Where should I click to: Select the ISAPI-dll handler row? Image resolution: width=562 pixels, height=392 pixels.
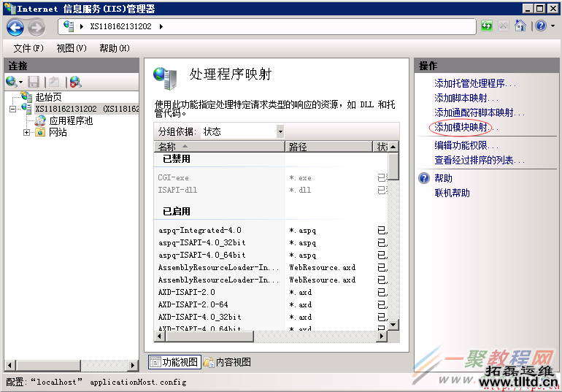coord(271,190)
